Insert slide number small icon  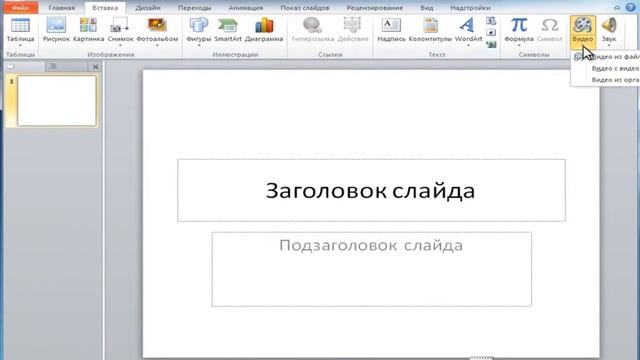(491, 33)
